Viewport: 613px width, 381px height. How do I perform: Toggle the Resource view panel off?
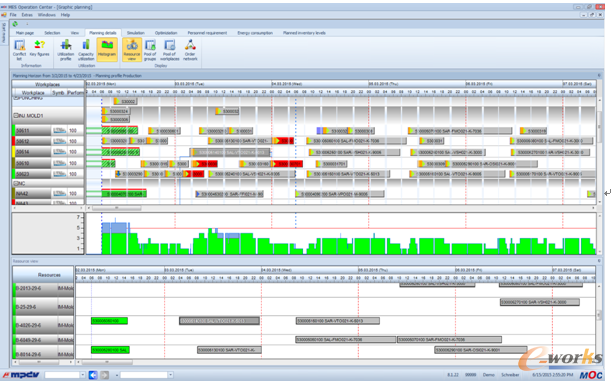coord(132,50)
